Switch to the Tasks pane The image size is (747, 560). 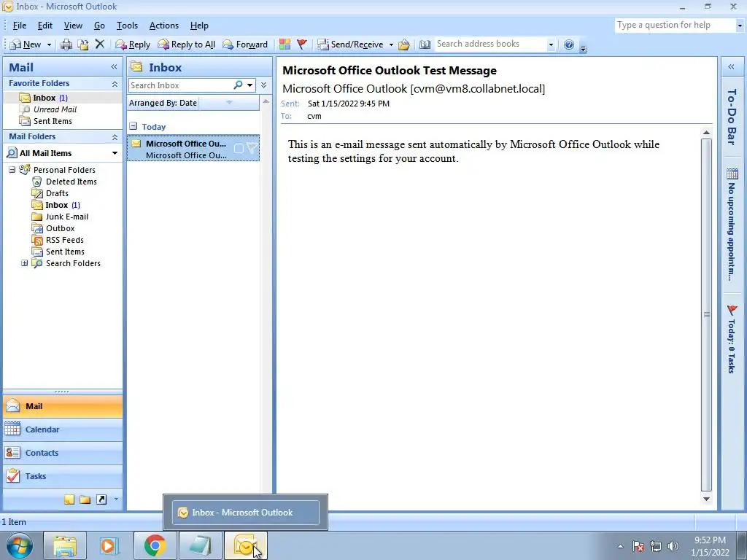click(63, 476)
